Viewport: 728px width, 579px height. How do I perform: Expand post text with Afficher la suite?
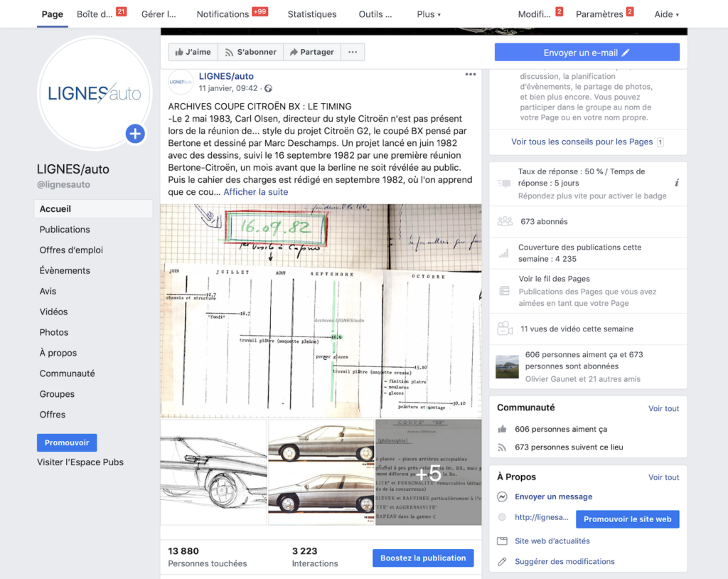(256, 192)
